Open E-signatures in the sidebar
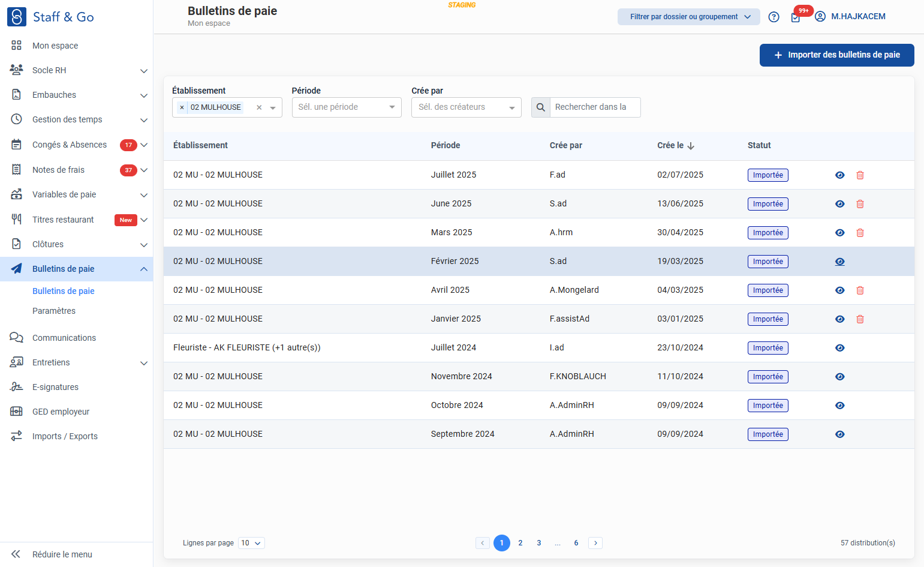924x567 pixels. tap(76, 387)
